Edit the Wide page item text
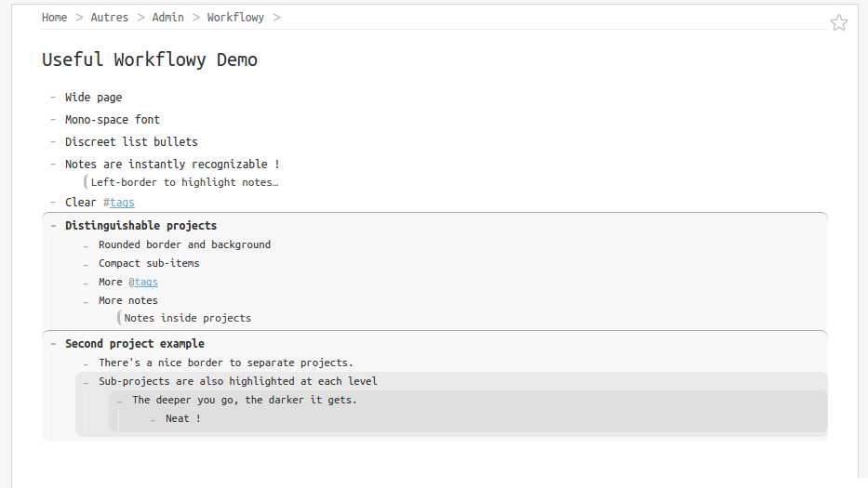 [x=94, y=98]
